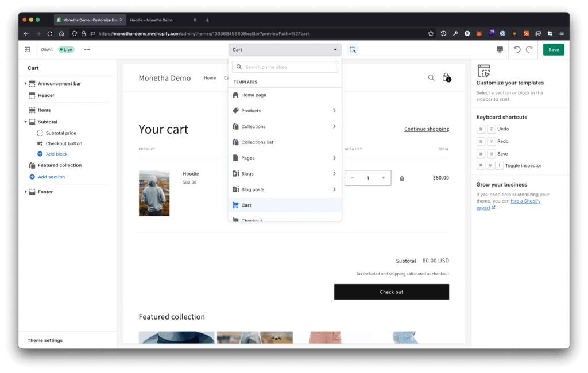588x373 pixels.
Task: Click the Live status badge
Action: (67, 49)
